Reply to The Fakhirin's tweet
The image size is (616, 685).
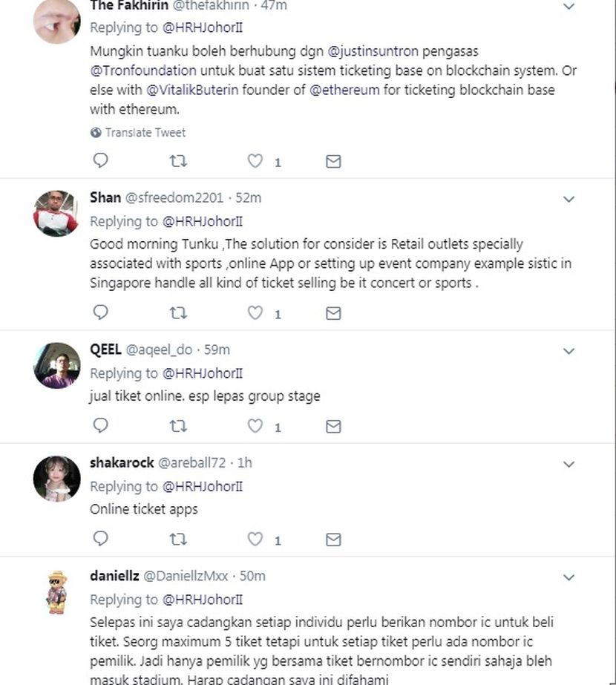click(101, 160)
